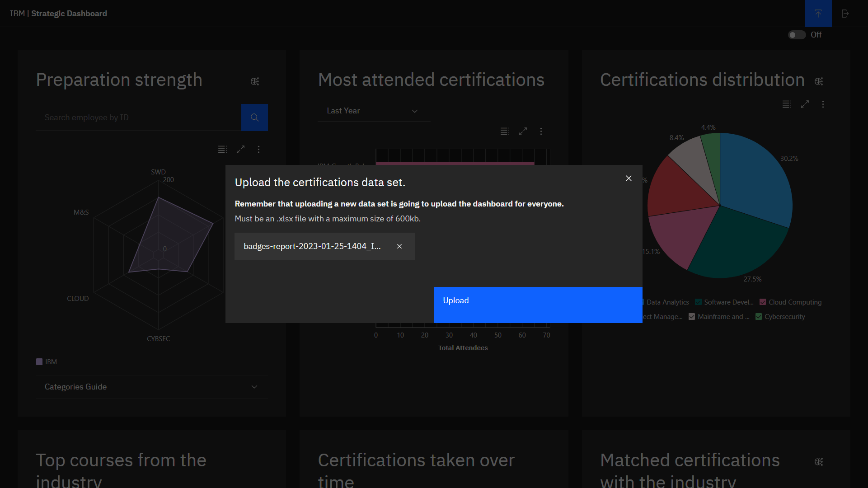Open AI insights icon beside Preparation strength
The width and height of the screenshot is (868, 488).
coord(255,81)
